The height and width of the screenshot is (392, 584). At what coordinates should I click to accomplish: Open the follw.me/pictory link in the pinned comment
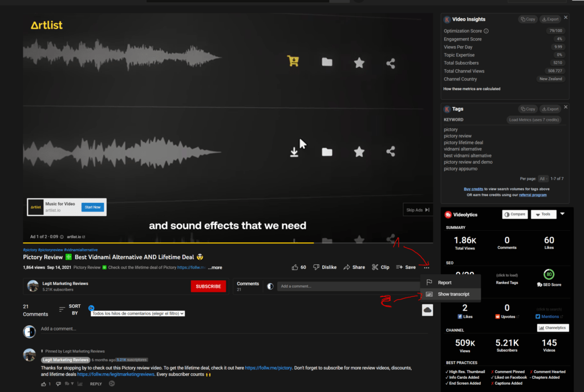[x=268, y=368]
